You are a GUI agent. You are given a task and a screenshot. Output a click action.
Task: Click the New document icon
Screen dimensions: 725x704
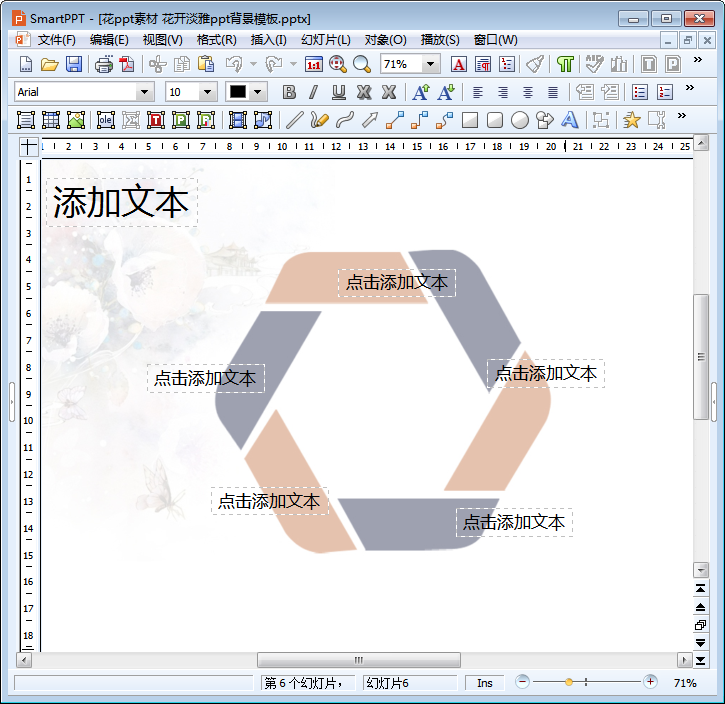click(x=26, y=64)
